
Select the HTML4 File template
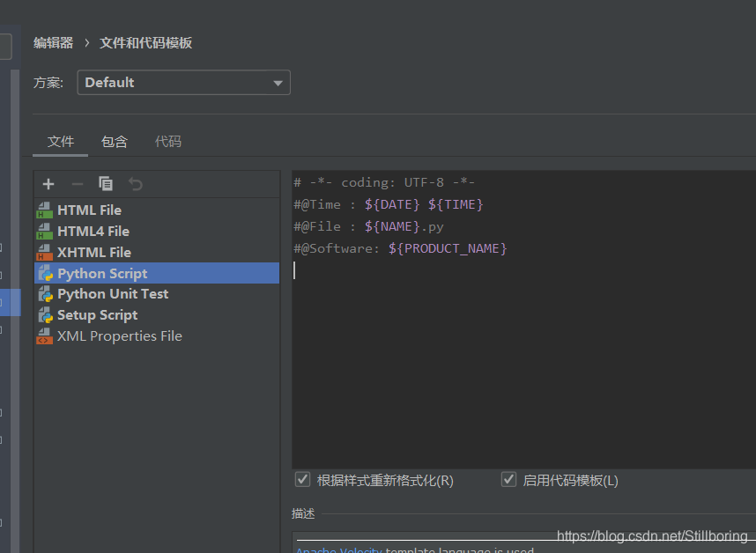(x=88, y=231)
